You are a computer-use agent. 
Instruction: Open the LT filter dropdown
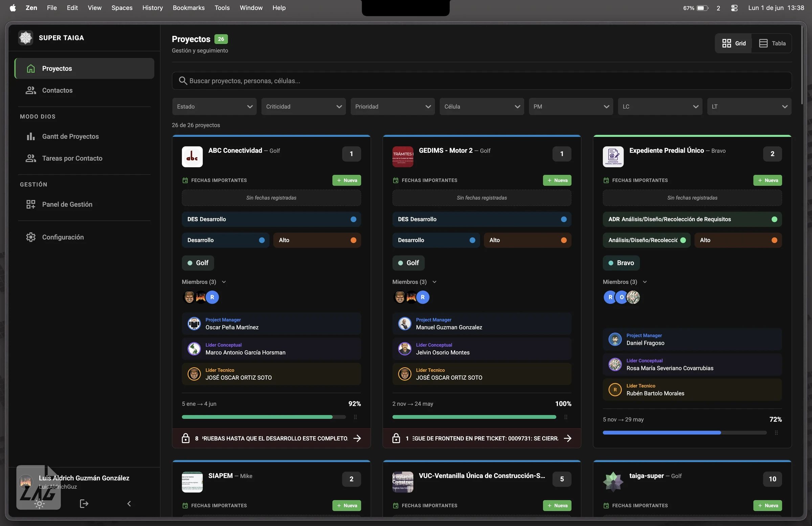pyautogui.click(x=749, y=107)
